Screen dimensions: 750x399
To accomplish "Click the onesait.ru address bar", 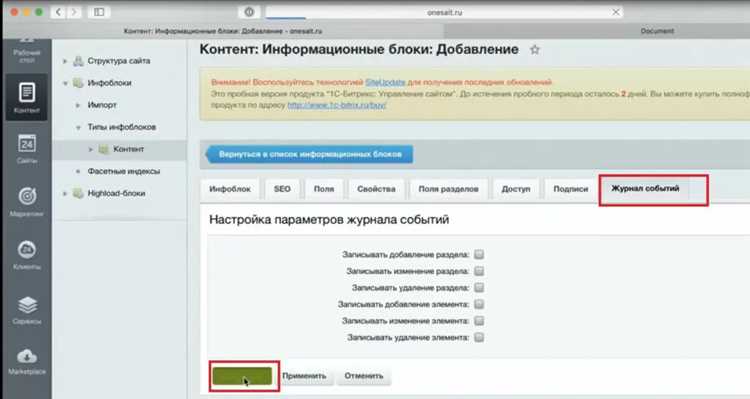I will point(444,12).
